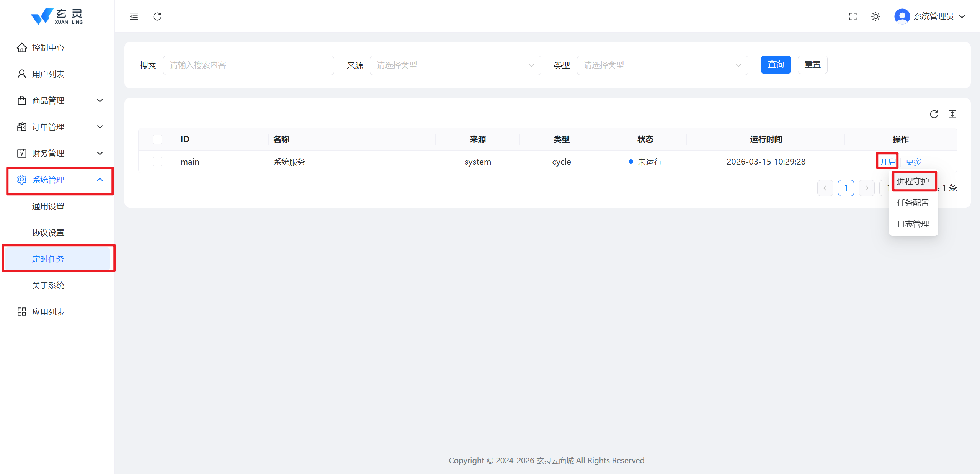Image resolution: width=980 pixels, height=474 pixels.
Task: Click the 系统管理员 avatar icon
Action: pyautogui.click(x=902, y=16)
